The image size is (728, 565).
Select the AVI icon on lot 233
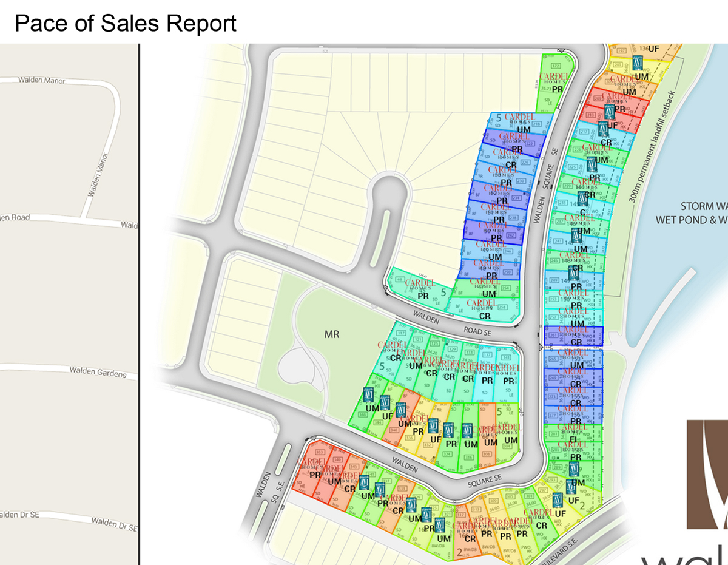pyautogui.click(x=582, y=200)
